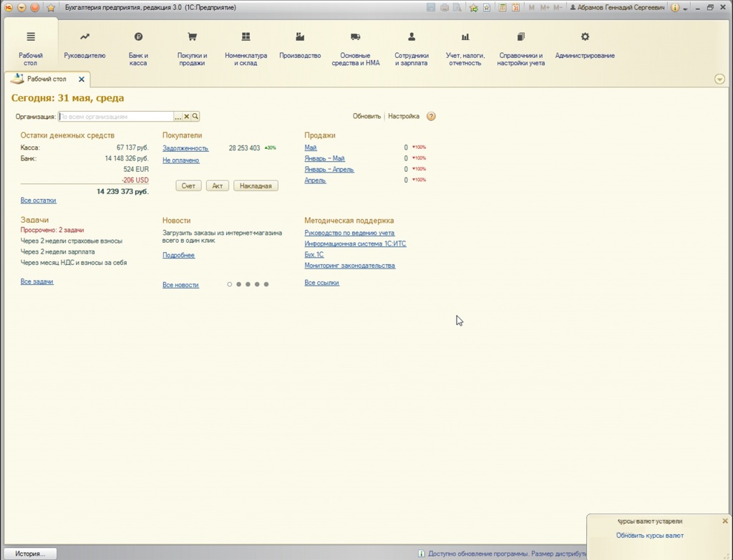Click Через 2 недели зарплата task
This screenshot has height=560, width=733.
(57, 251)
